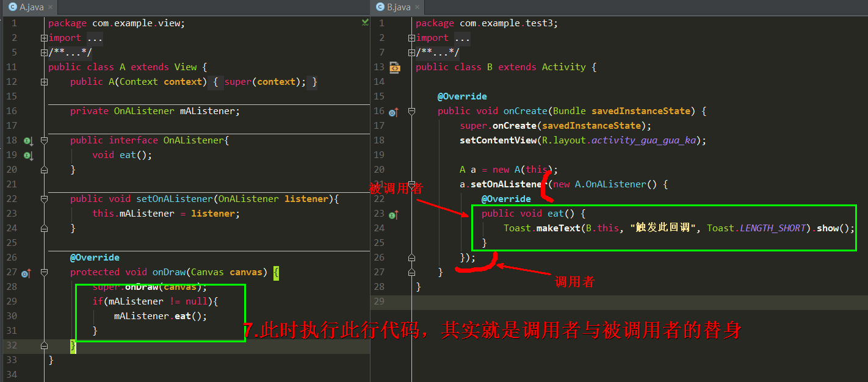Click the "触发此回调" string literal
The width and height of the screenshot is (868, 382).
pyautogui.click(x=663, y=228)
